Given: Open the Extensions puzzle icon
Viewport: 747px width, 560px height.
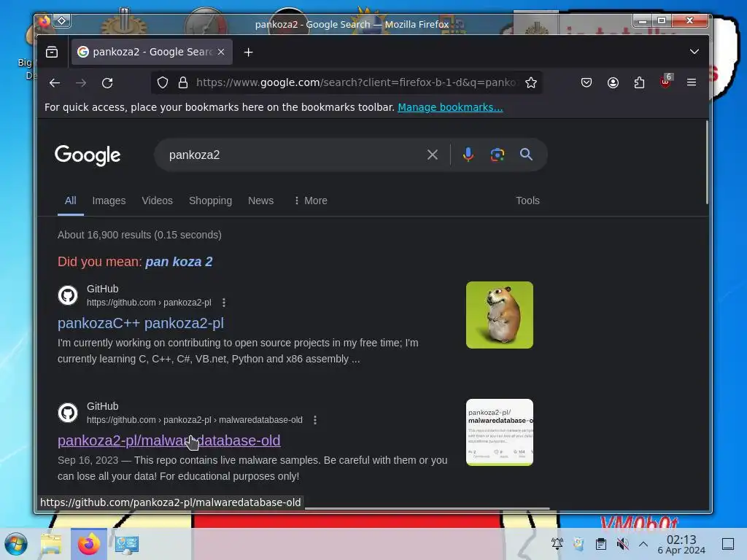Looking at the screenshot, I should click(639, 83).
